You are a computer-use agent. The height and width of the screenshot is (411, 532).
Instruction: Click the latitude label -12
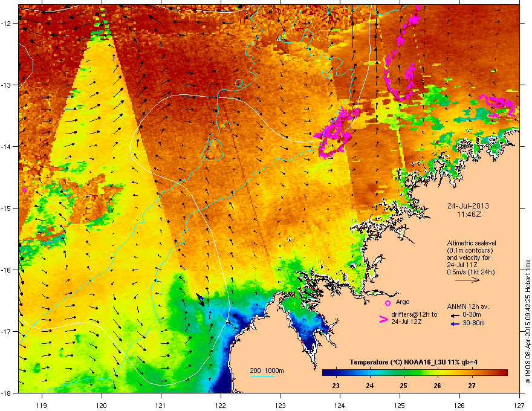point(6,24)
